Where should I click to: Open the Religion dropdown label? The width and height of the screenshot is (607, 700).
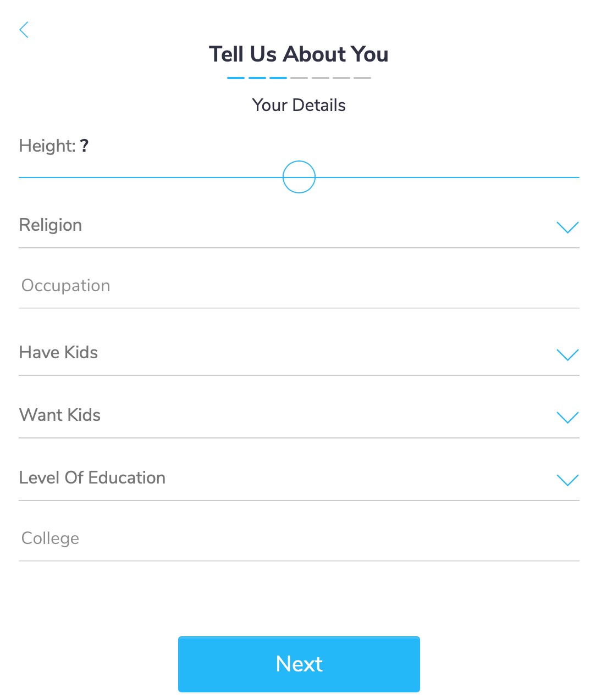(51, 225)
